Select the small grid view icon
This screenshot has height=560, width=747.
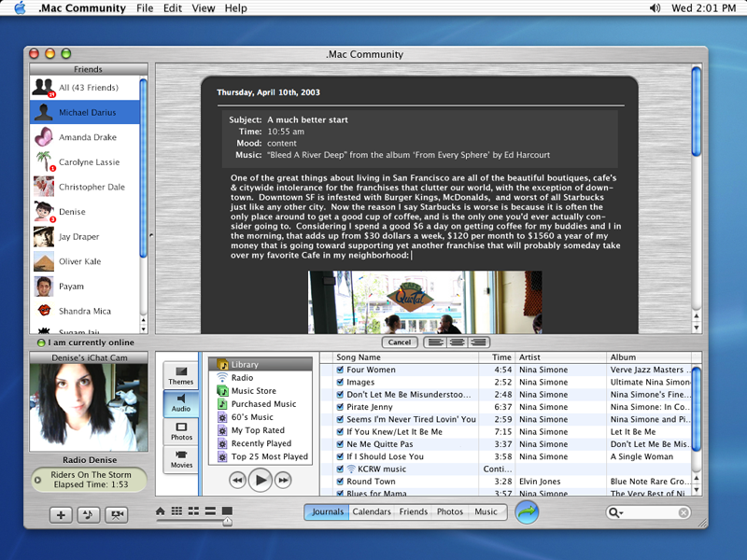[x=176, y=511]
